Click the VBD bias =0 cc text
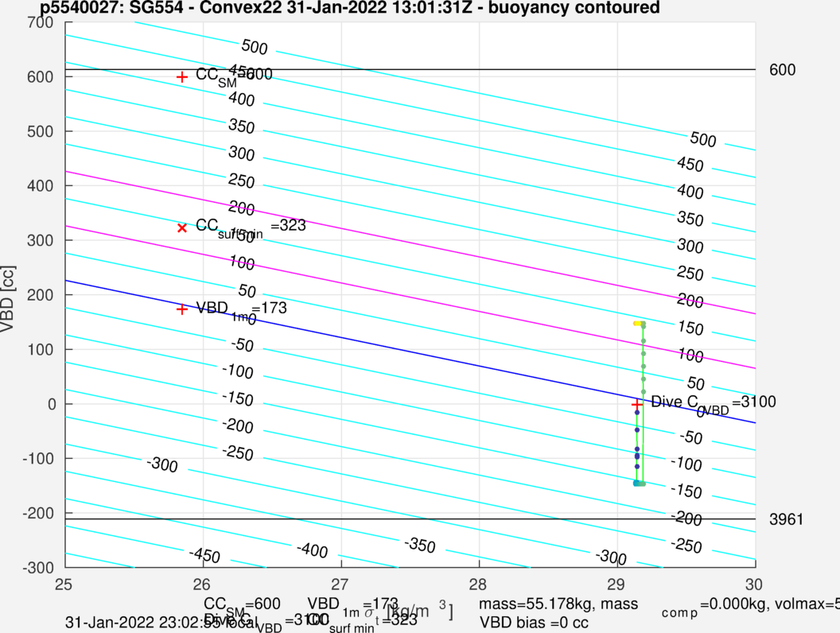 [x=534, y=623]
